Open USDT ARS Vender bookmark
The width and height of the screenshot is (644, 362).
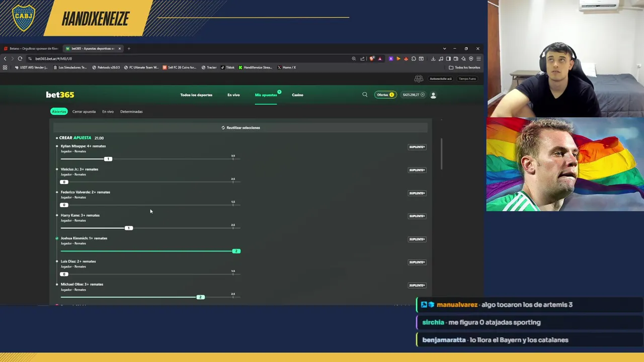pos(32,67)
